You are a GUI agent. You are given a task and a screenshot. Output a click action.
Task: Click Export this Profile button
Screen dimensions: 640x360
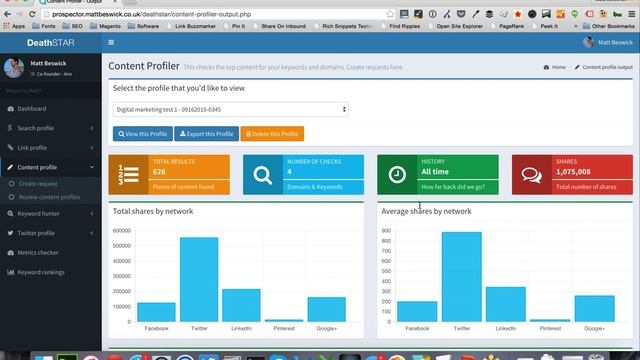207,134
